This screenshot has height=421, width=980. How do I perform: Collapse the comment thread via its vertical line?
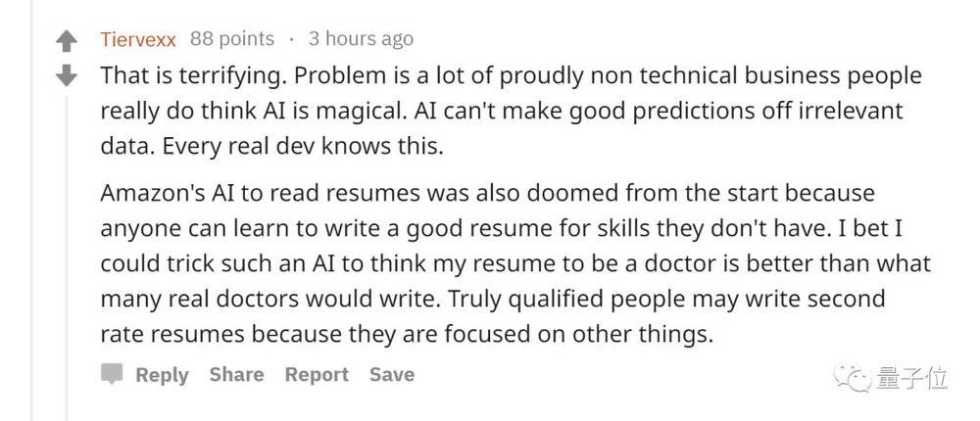point(67,257)
